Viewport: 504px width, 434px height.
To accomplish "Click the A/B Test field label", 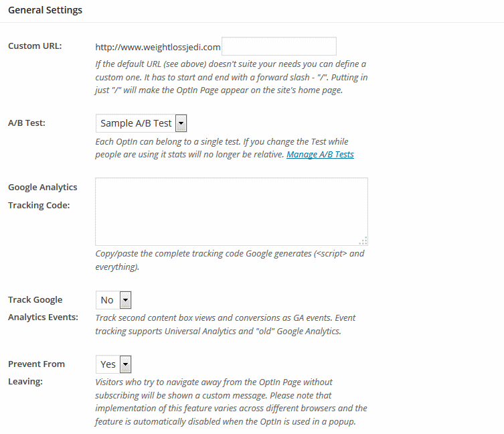I will 27,123.
